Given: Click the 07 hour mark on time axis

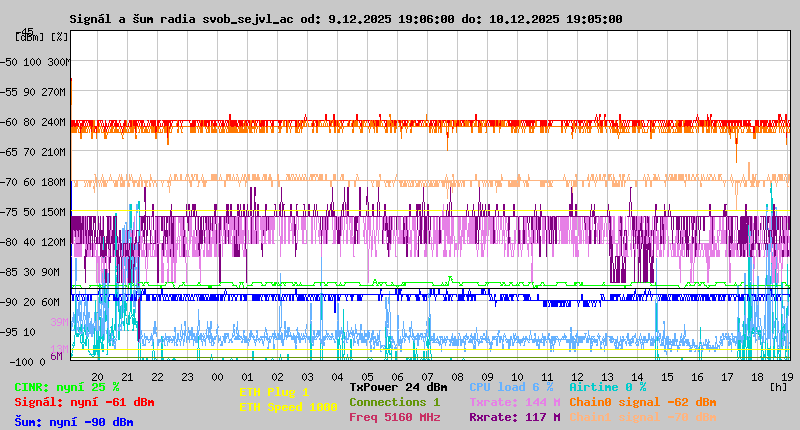Looking at the screenshot, I should [x=428, y=376].
